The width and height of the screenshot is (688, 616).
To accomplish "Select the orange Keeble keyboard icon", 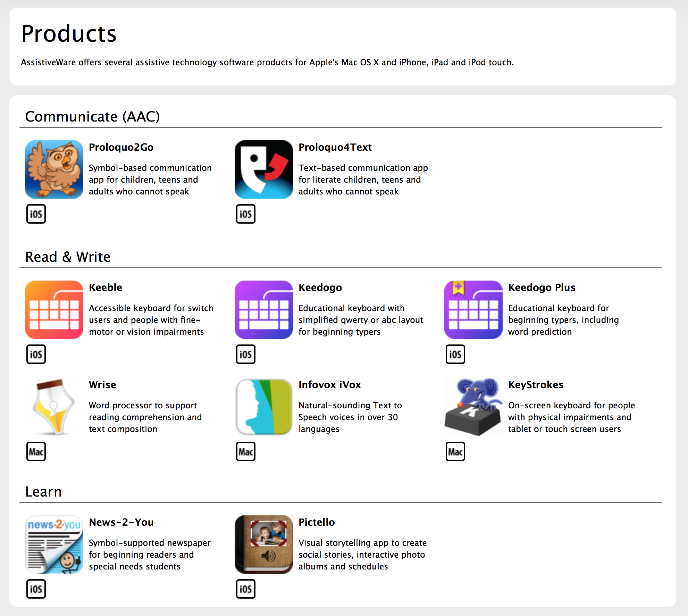I will click(54, 310).
